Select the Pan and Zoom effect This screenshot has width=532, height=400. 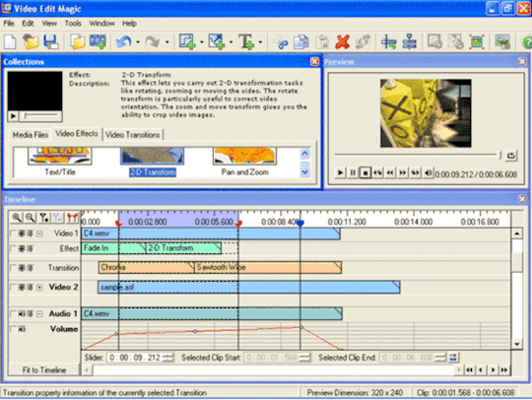coord(244,163)
